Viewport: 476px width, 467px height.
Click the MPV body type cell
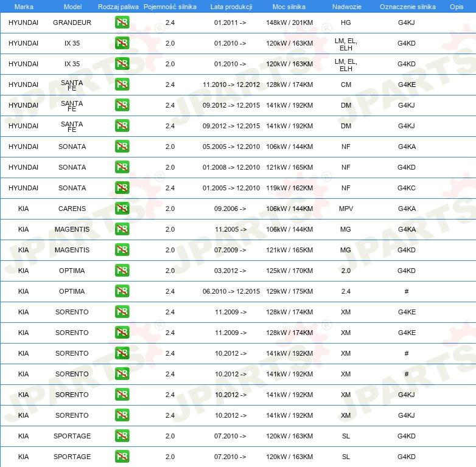(x=346, y=209)
